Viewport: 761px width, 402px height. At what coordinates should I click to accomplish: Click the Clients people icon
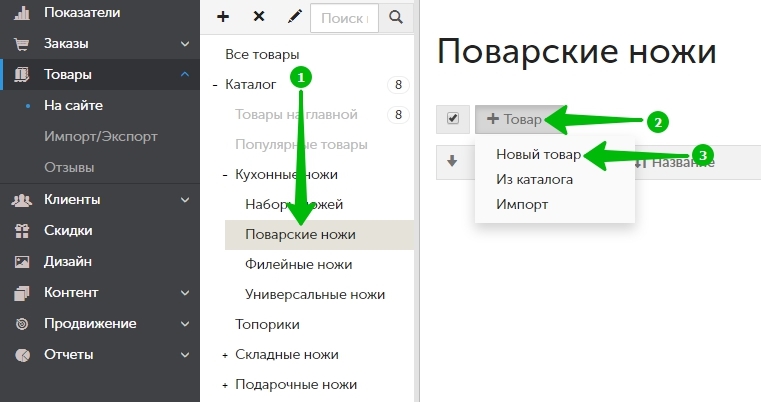click(x=21, y=199)
